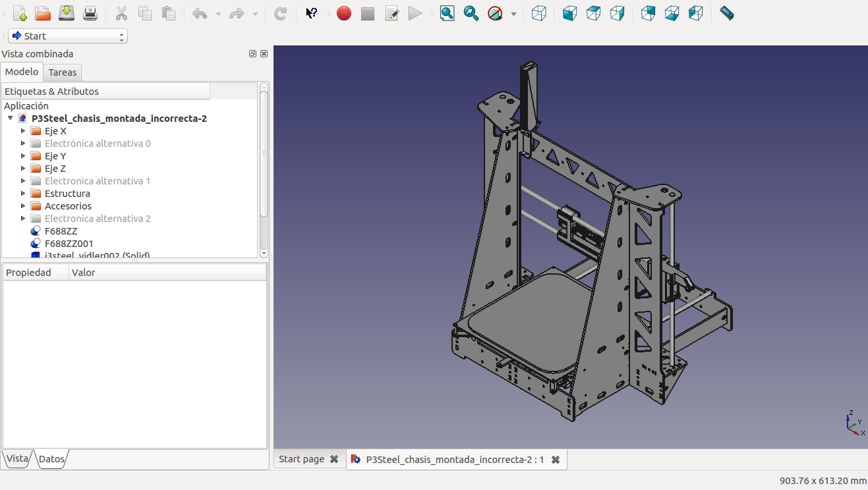Click the model tree vertical scrollbar

pos(264,155)
